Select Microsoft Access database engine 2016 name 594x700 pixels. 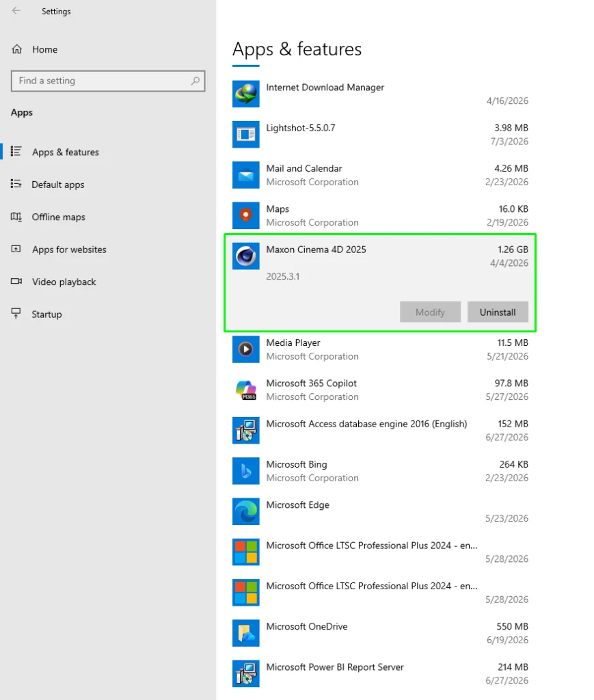coord(366,424)
